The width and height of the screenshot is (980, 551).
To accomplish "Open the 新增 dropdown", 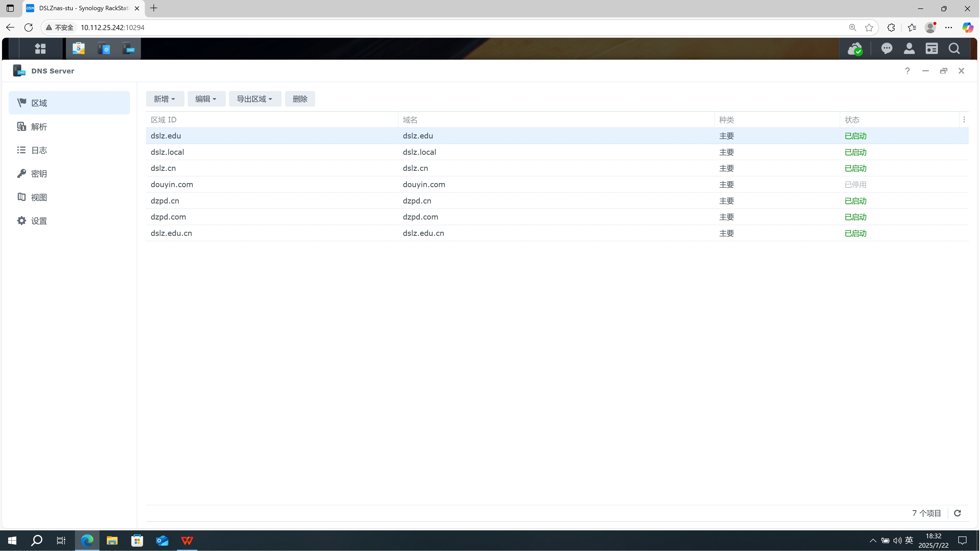I will [165, 99].
